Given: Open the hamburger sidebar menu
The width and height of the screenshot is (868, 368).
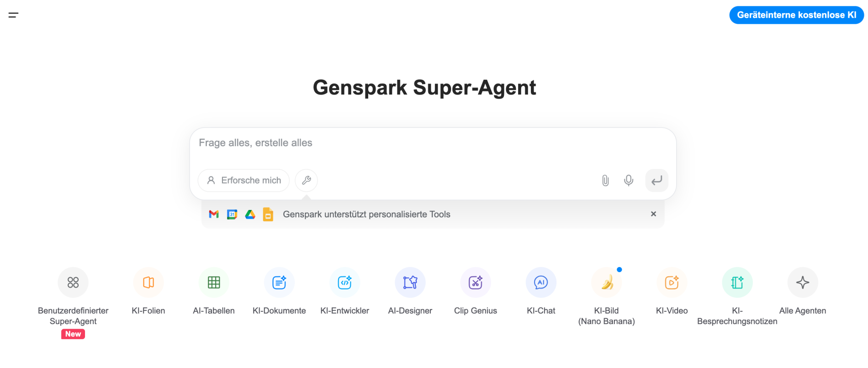Looking at the screenshot, I should [13, 15].
